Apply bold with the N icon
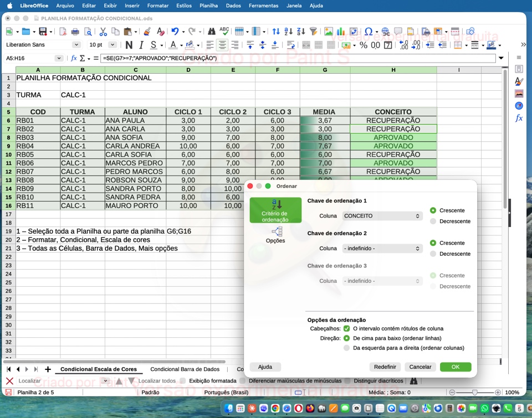Viewport: 532px width, 418px height. [129, 45]
